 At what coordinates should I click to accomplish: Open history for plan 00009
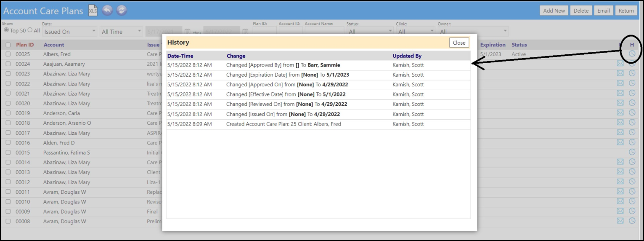(632, 211)
